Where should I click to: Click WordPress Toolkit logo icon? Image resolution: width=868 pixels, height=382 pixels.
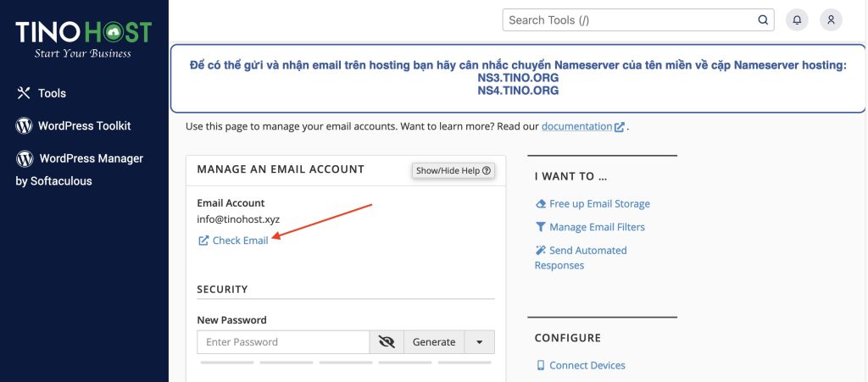tap(24, 125)
